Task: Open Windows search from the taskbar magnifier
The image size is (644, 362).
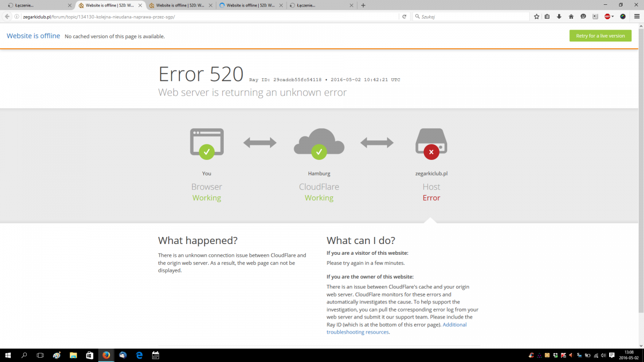Action: [x=24, y=355]
